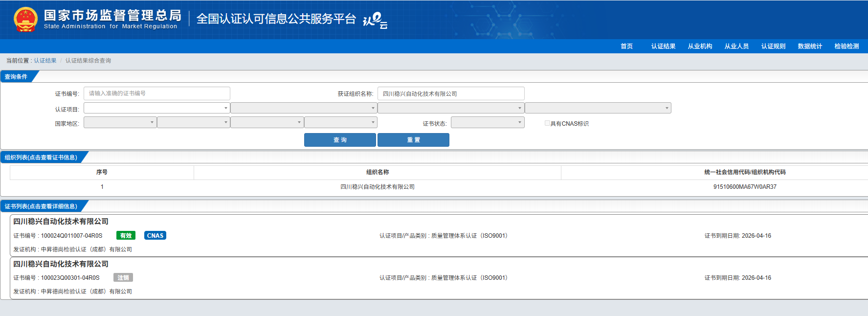Click 证书到期日期 in the 100023Q00301 certificate row
This screenshot has width=868, height=316.
(737, 278)
